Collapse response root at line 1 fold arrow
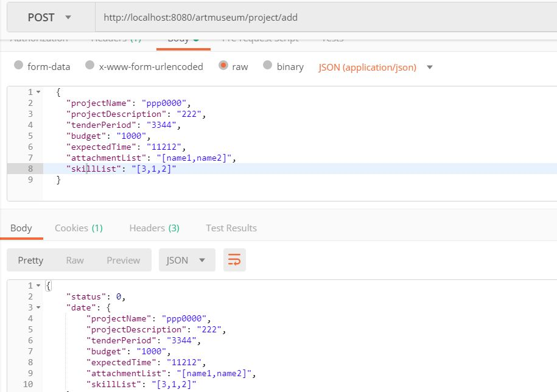The height and width of the screenshot is (392, 557). point(38,285)
